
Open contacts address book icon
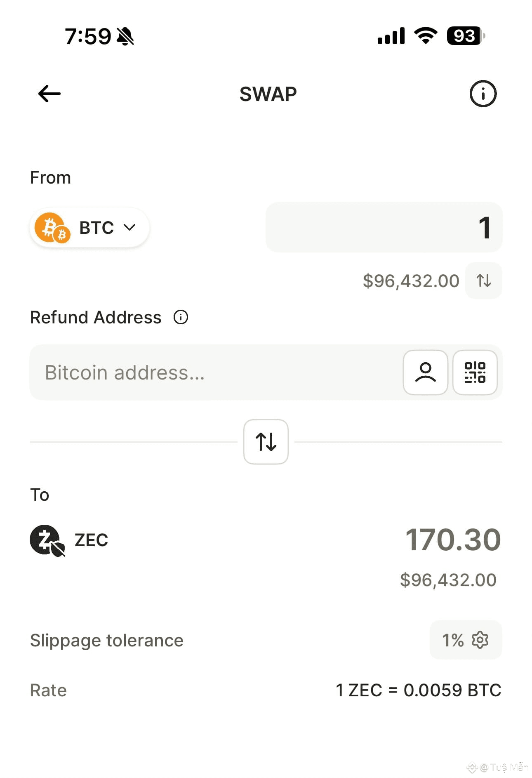click(425, 372)
